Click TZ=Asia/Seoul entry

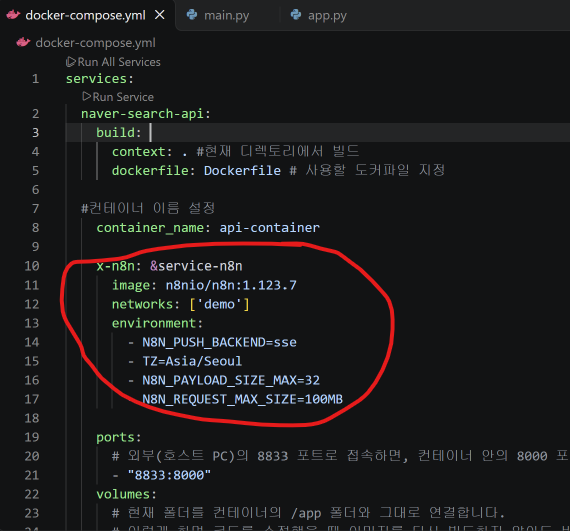[x=192, y=361]
